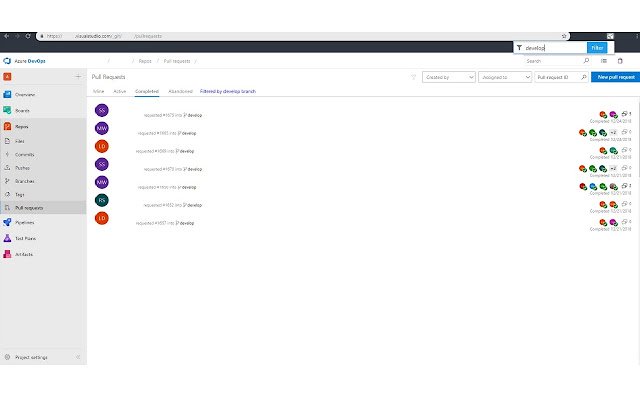This screenshot has width=640, height=400.
Task: Select the Filtered by develop branch tab
Action: pyautogui.click(x=228, y=91)
